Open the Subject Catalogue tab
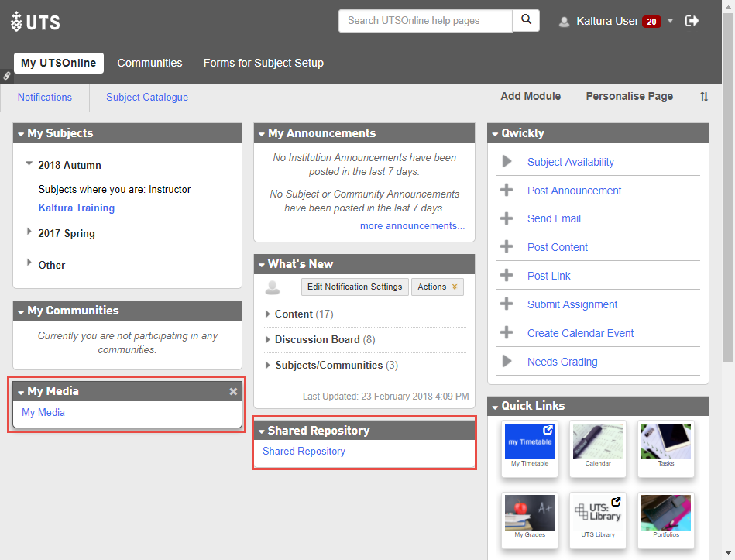Image resolution: width=735 pixels, height=560 pixels. point(147,97)
